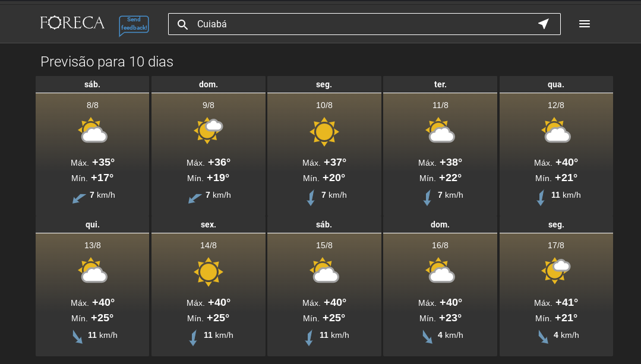
Task: Click sunny icon for 10/8
Action: [324, 132]
